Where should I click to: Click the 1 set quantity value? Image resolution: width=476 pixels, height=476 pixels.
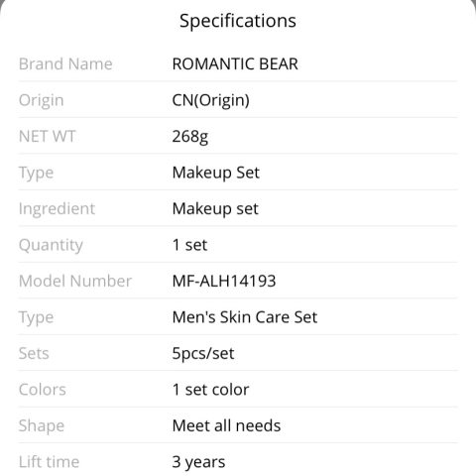(189, 245)
